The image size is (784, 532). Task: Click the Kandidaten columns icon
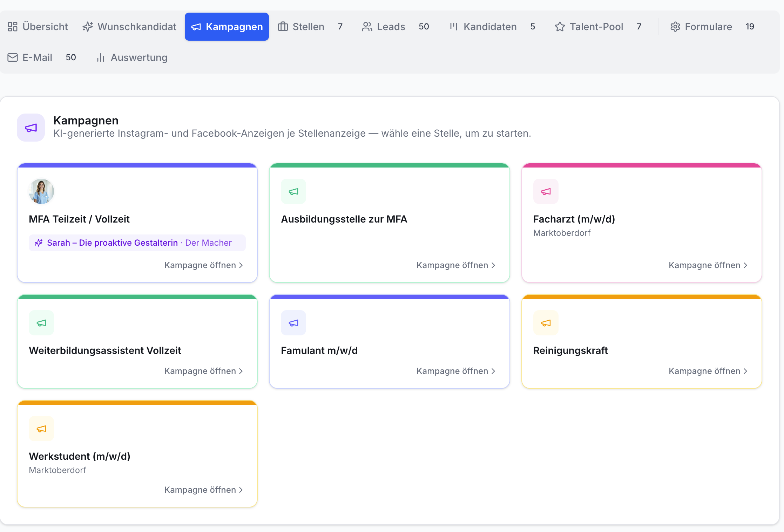click(x=454, y=27)
